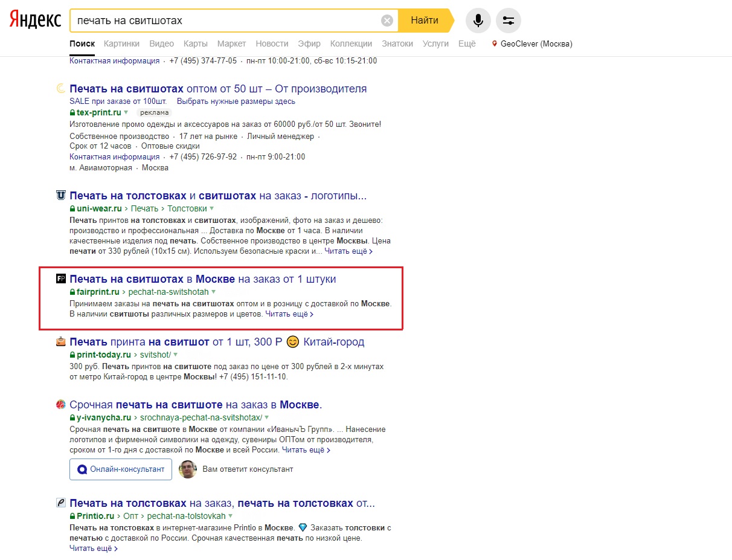Switch to the Маркет tab
The height and width of the screenshot is (560, 732).
click(231, 43)
